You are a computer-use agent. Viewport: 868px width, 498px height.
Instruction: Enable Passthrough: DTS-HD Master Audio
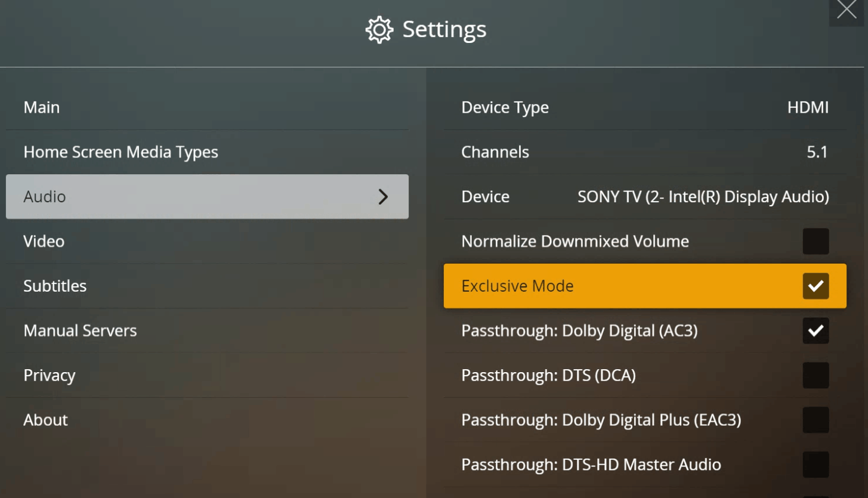816,465
